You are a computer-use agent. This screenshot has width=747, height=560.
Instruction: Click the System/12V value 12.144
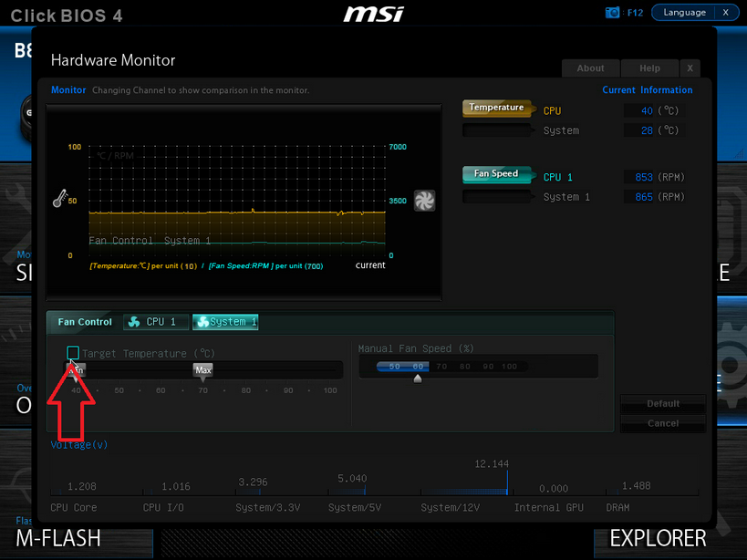[x=492, y=464]
